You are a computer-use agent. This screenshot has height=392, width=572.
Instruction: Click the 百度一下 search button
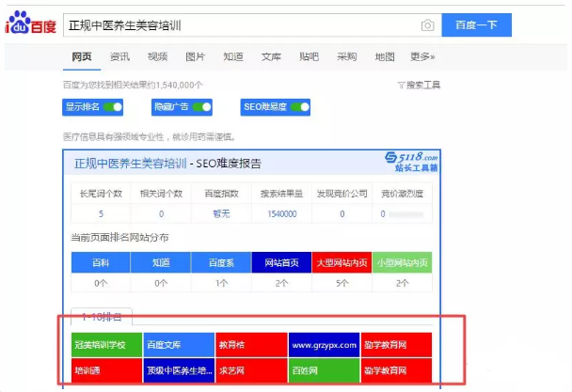[x=476, y=25]
